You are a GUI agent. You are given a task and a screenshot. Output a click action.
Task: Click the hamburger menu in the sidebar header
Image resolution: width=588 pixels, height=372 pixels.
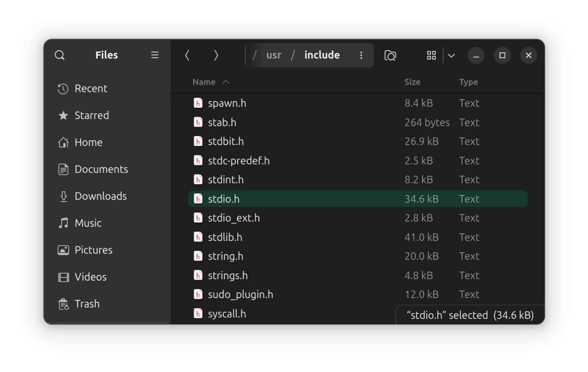coord(155,55)
